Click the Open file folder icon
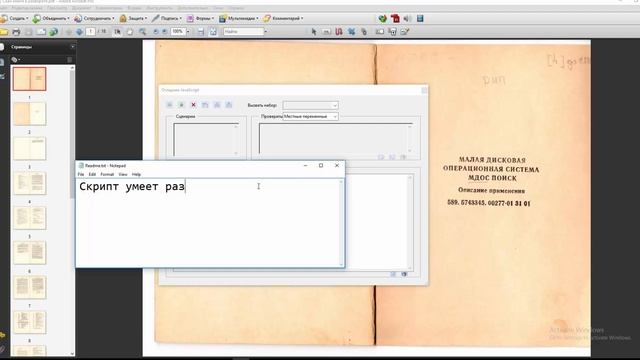640x360 pixels. 4,32
